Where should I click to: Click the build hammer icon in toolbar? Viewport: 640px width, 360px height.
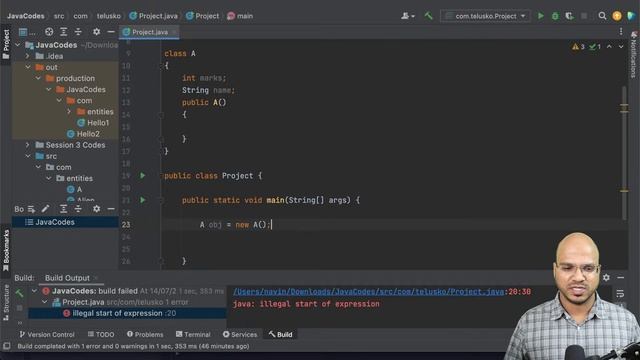click(x=428, y=16)
